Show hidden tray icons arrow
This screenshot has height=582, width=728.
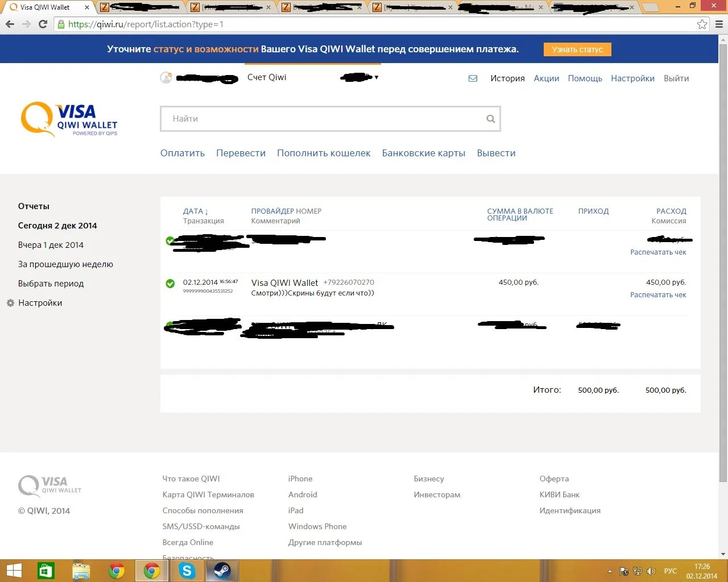[610, 571]
